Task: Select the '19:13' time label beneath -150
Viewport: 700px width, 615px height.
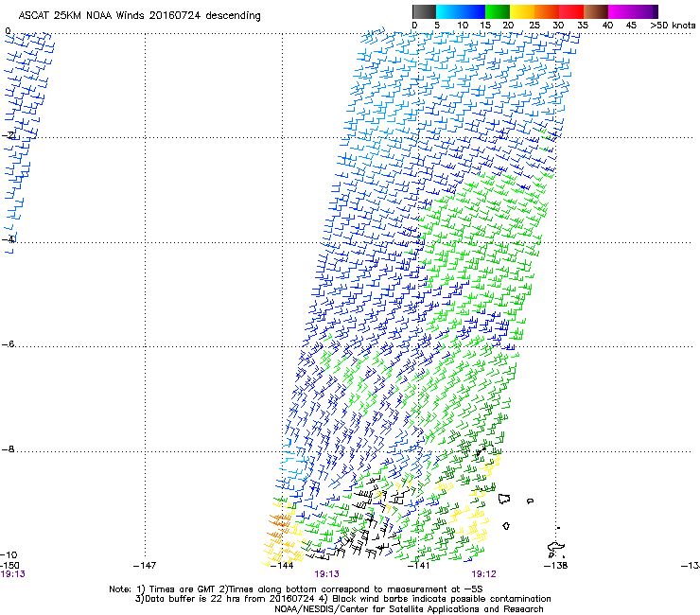Action: click(x=12, y=574)
